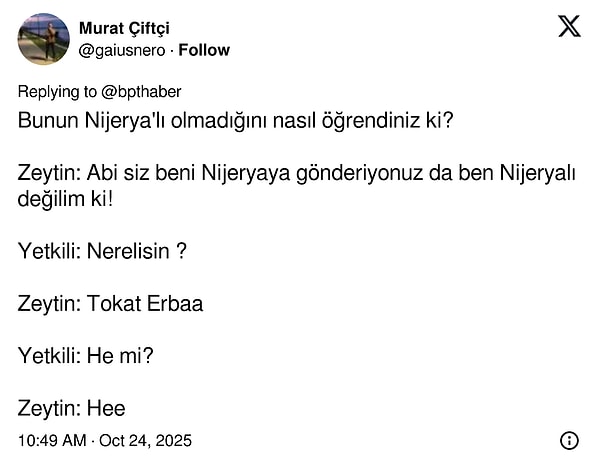Follow the @gaiusnero account

point(204,50)
